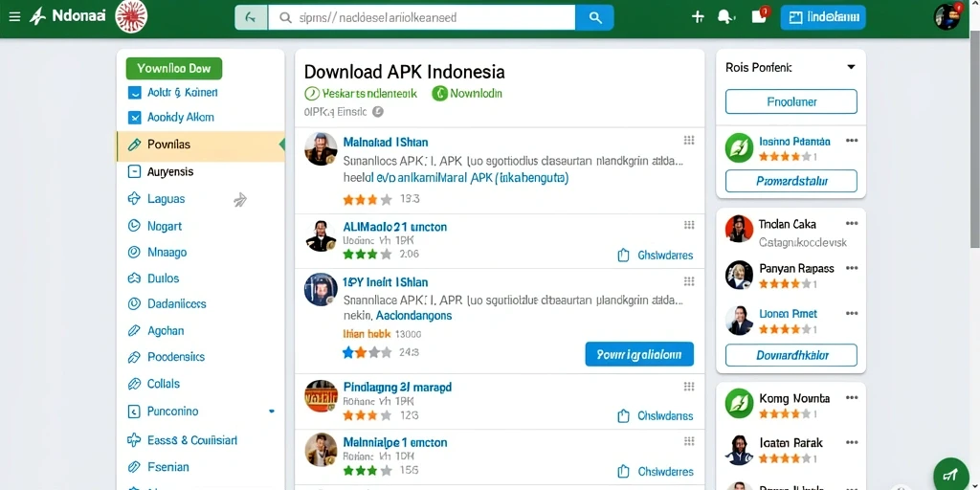
Task: Open messages icon with red badge
Action: pos(760,15)
